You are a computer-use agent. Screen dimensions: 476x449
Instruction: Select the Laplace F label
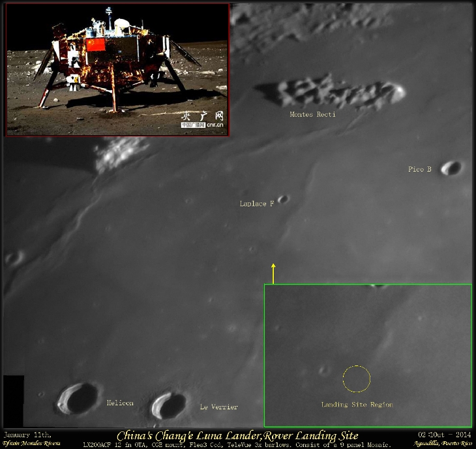tap(256, 204)
